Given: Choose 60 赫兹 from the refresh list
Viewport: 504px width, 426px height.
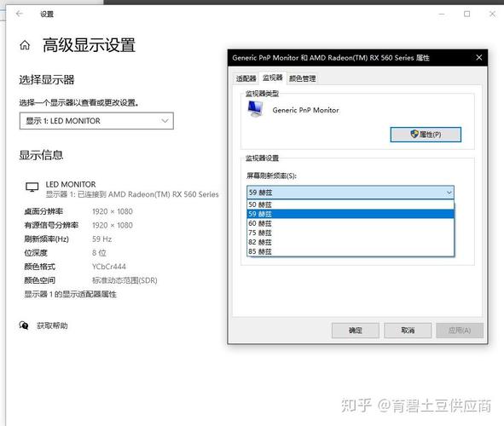Looking at the screenshot, I should [350, 223].
